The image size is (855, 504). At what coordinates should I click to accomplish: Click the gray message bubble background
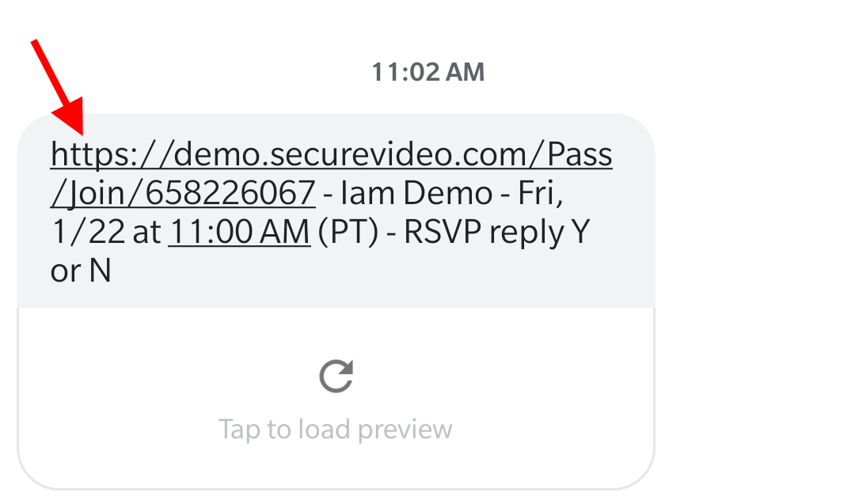(475, 277)
